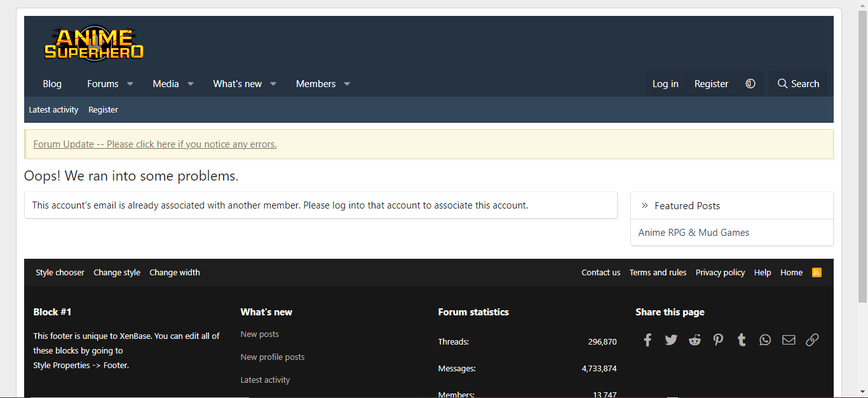868x398 pixels.
Task: Share the page via Twitter
Action: pyautogui.click(x=671, y=340)
